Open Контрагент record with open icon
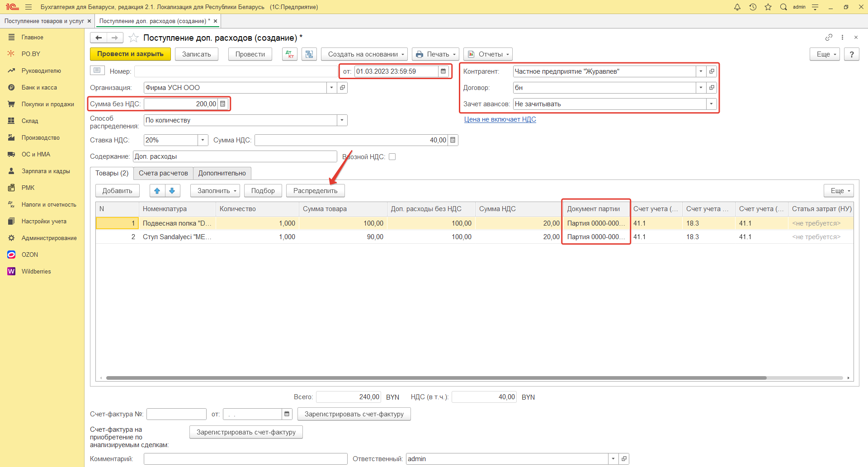 pyautogui.click(x=712, y=71)
